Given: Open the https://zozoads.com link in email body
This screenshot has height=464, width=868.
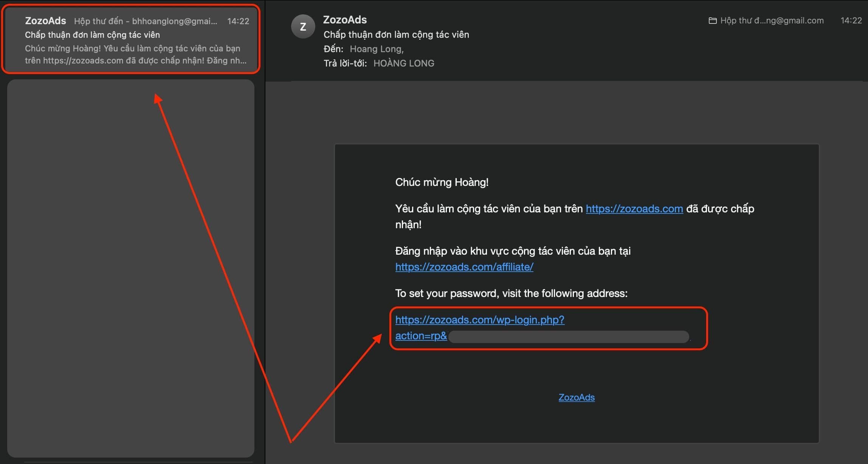Looking at the screenshot, I should click(634, 209).
